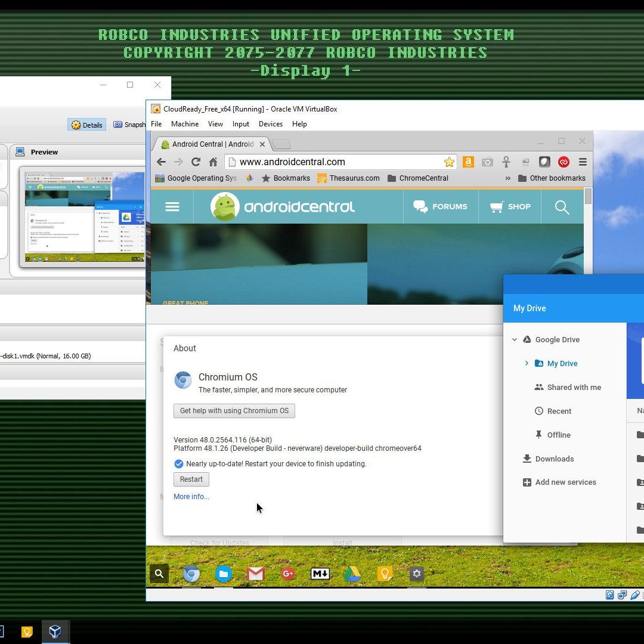
Task: Go back in the browser
Action: pos(161,162)
